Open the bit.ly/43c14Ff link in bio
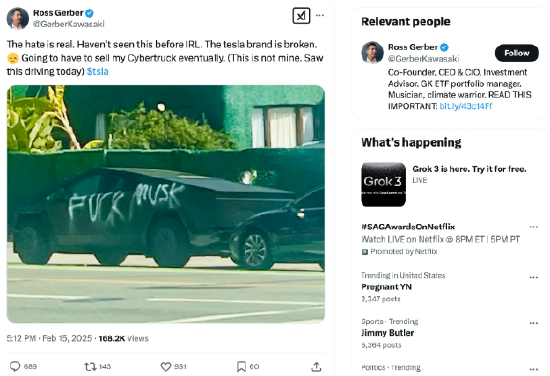Screen dimensions: 550x376 click(x=466, y=106)
